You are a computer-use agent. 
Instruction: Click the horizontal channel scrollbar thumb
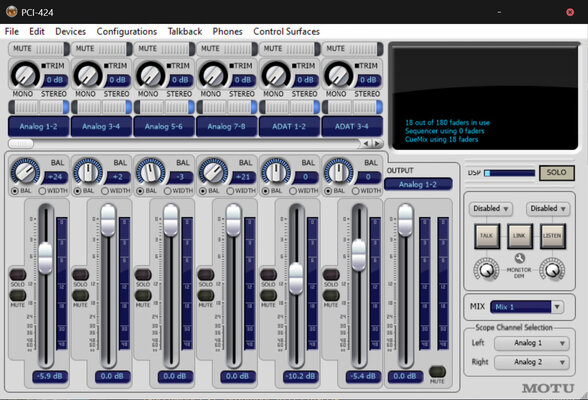[21, 143]
